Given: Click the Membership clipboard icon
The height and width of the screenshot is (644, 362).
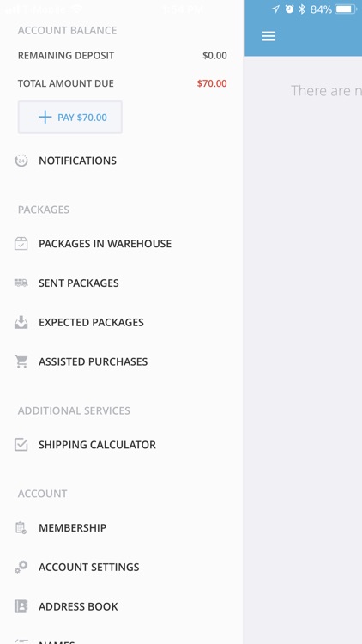Looking at the screenshot, I should 21,527.
